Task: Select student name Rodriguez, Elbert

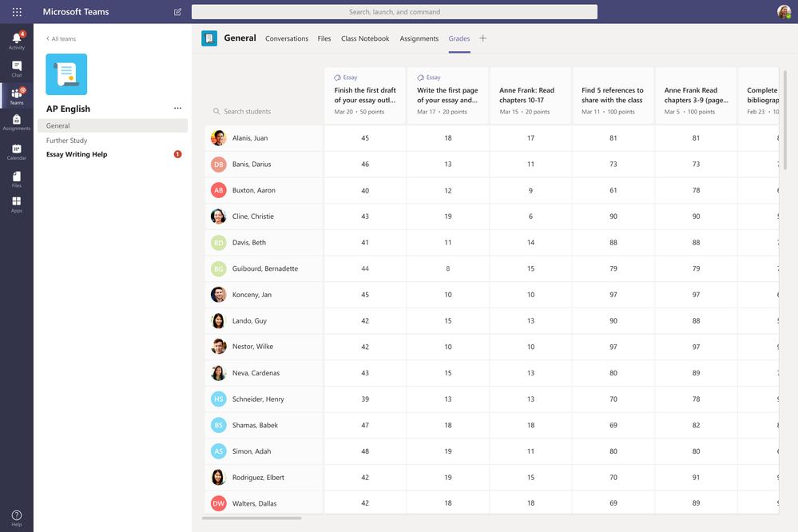Action: point(258,477)
